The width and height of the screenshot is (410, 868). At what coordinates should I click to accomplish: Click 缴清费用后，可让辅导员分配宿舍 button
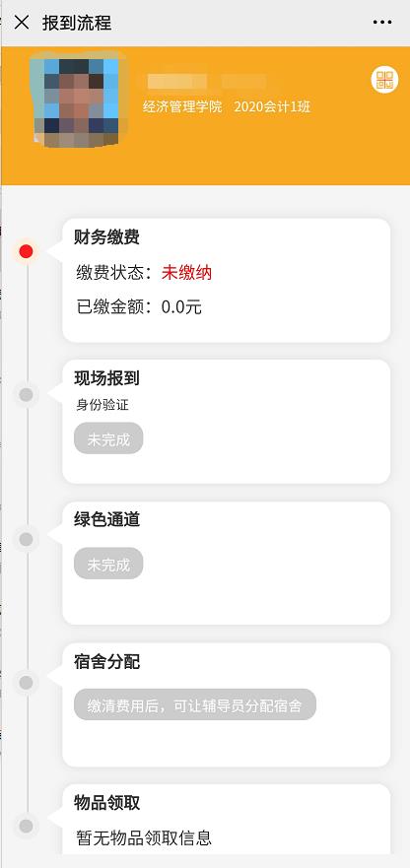click(195, 704)
